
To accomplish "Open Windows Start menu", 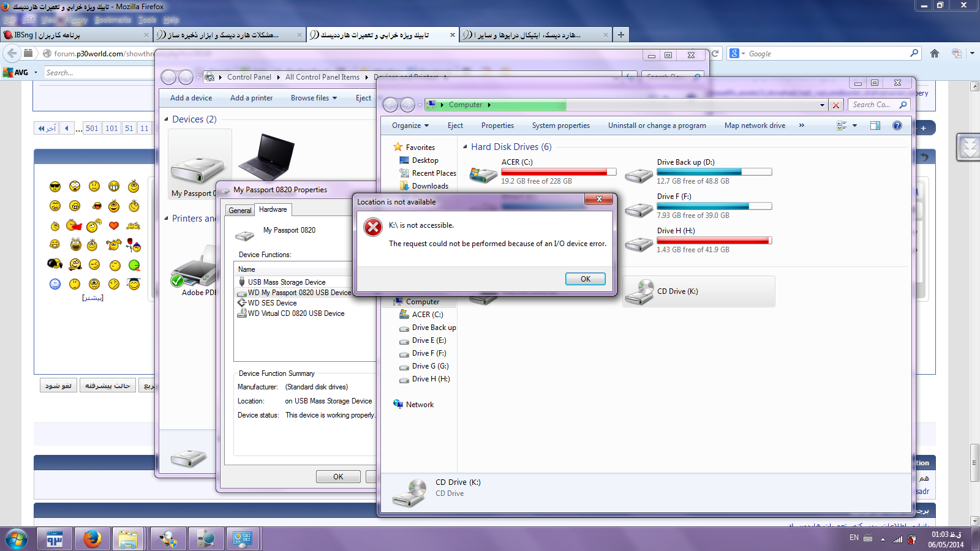I will click(17, 539).
